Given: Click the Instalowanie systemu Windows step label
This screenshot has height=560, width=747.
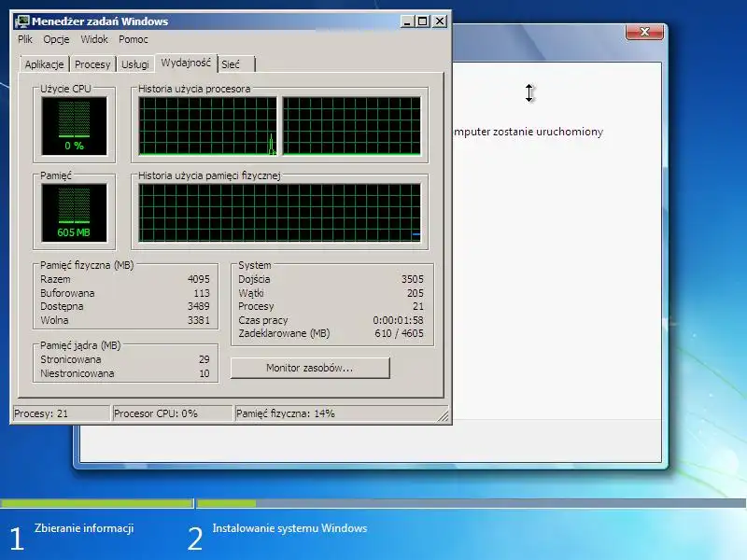Looking at the screenshot, I should tap(289, 528).
